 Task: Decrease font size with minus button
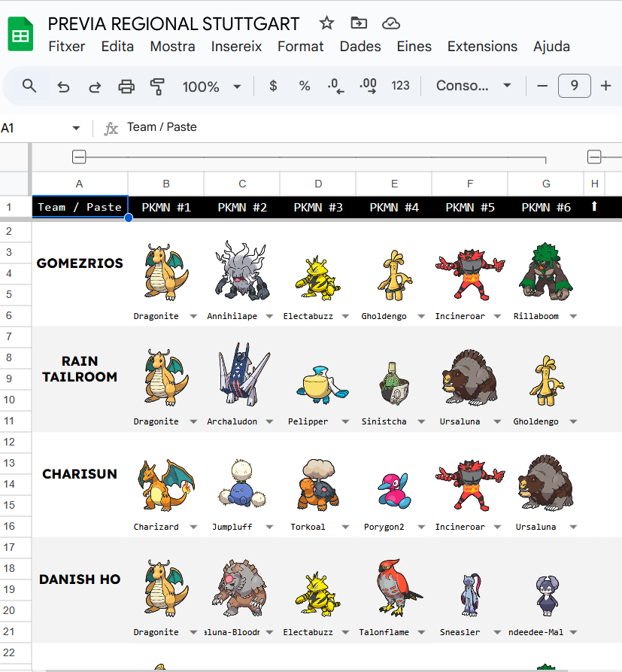pyautogui.click(x=542, y=86)
